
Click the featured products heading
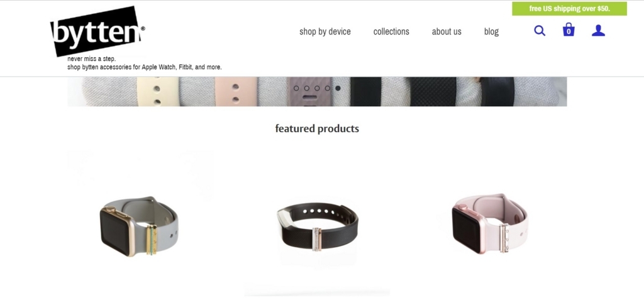pyautogui.click(x=317, y=129)
